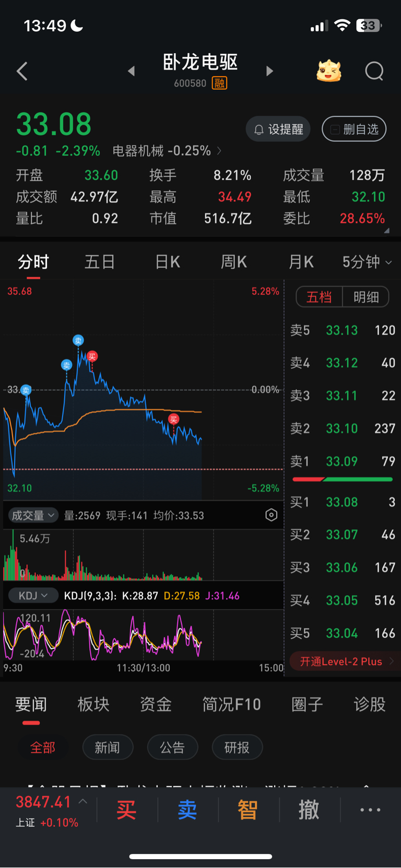This screenshot has height=868, width=401.
Task: Select 卖1 price 33.09 row
Action: [343, 461]
